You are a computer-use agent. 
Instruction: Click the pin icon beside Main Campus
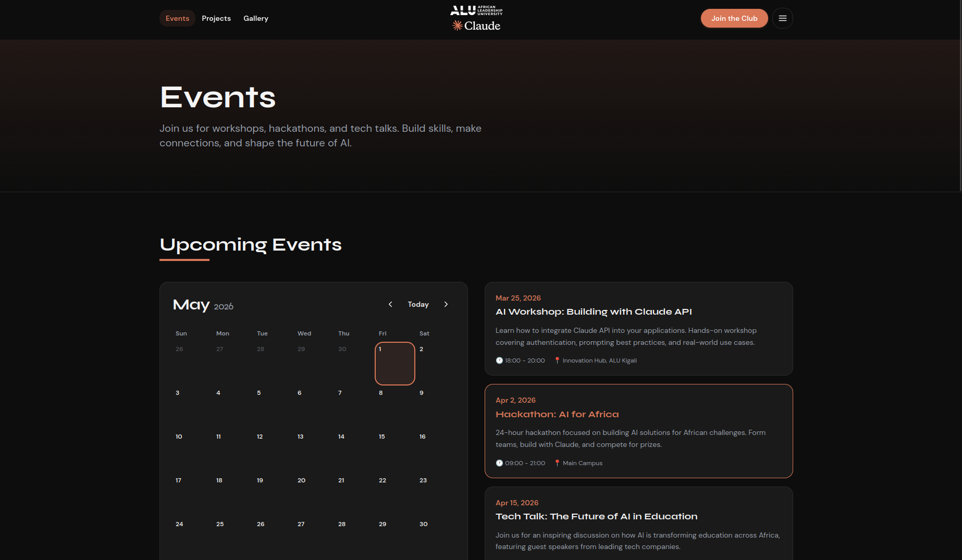tap(557, 463)
